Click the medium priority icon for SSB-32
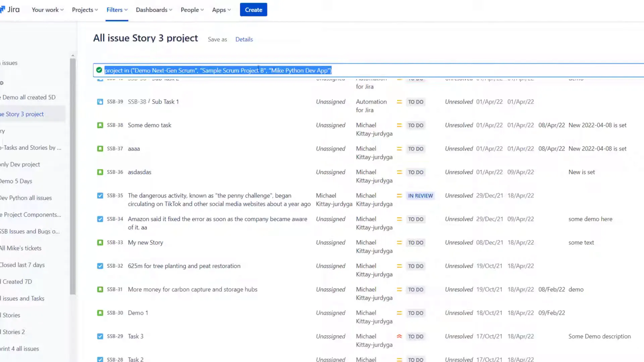Image resolution: width=644 pixels, height=362 pixels. (x=399, y=266)
